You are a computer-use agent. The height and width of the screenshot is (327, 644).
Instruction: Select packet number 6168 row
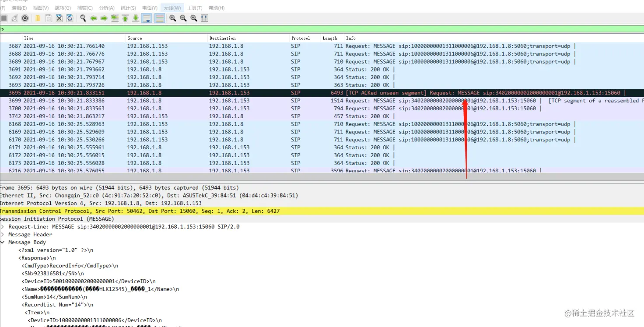click(x=322, y=124)
